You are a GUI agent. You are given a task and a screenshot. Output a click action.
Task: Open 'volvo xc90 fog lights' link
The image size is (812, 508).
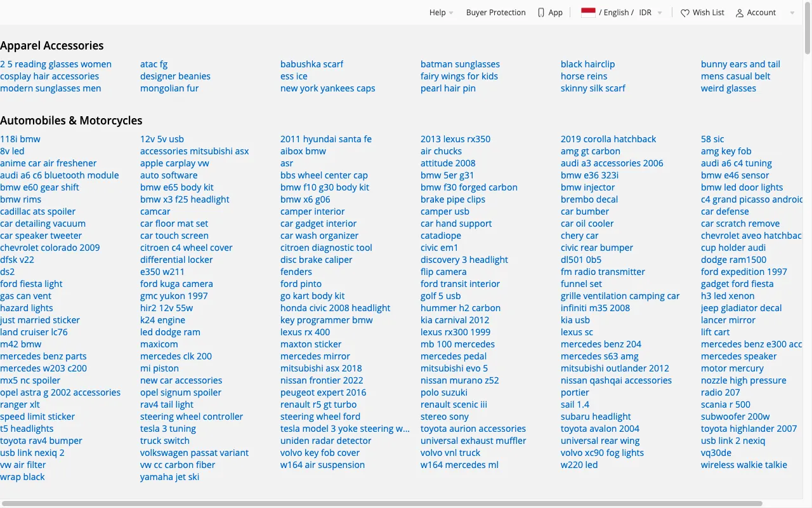602,453
